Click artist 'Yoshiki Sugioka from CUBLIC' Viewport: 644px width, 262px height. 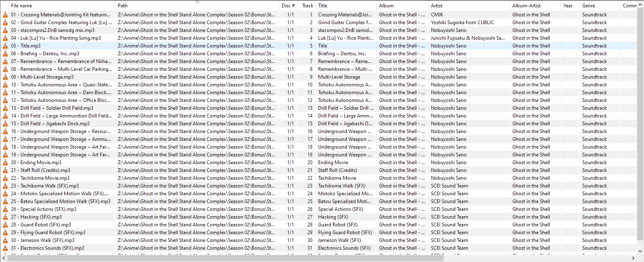[x=462, y=22]
